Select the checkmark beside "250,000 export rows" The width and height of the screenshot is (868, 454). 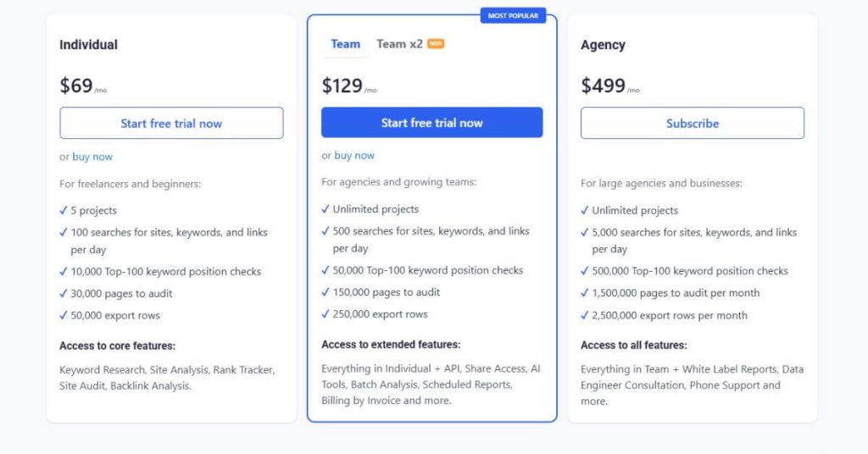[x=325, y=314]
